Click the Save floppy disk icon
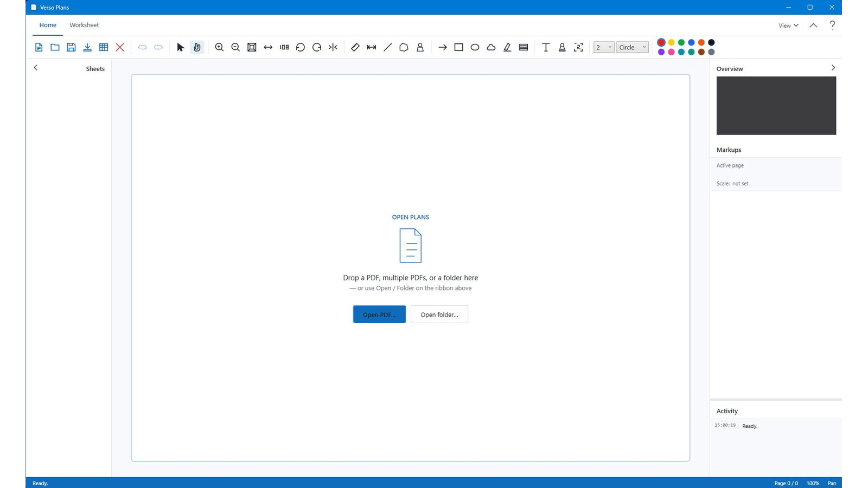This screenshot has width=868, height=488. click(71, 47)
